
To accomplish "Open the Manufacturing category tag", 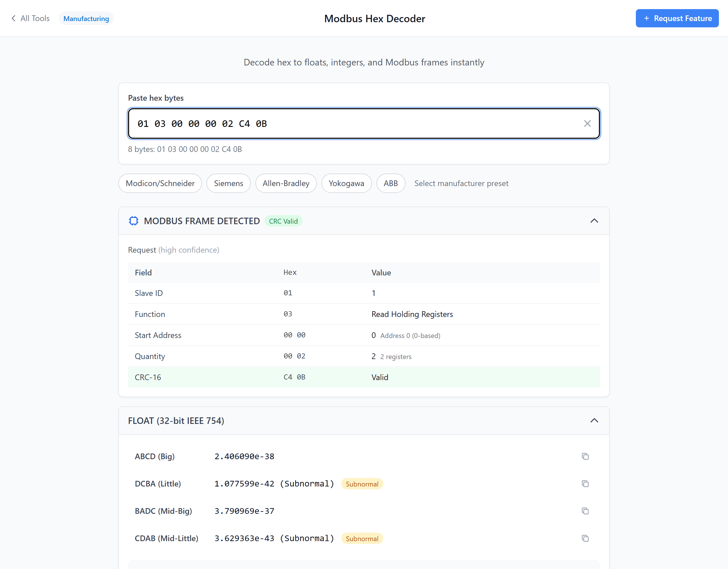I will pos(86,18).
